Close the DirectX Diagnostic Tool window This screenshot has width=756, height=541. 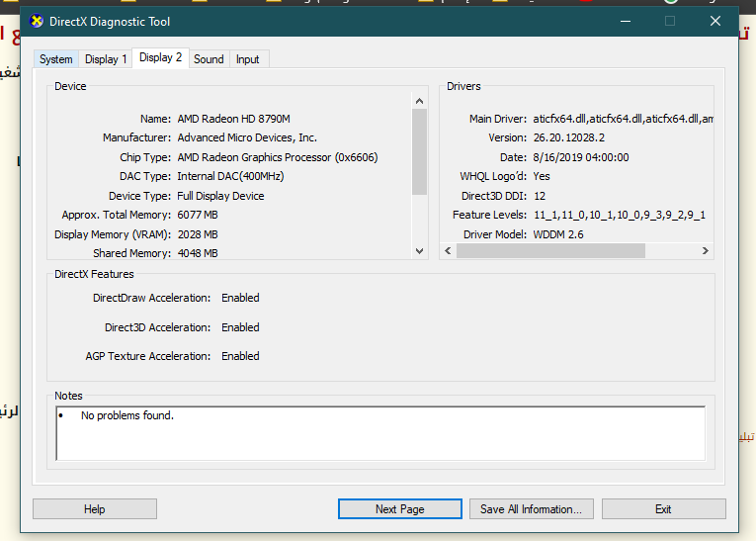(715, 21)
